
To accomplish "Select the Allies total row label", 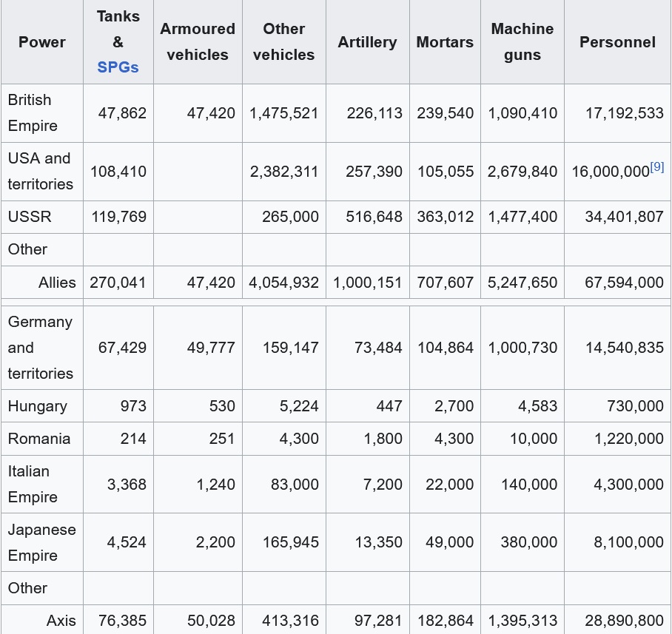I will [57, 283].
